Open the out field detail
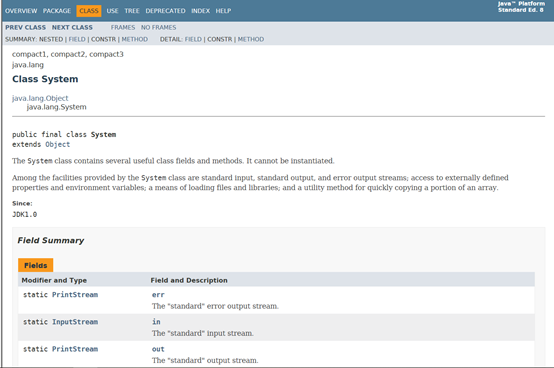The image size is (554, 368). click(158, 349)
